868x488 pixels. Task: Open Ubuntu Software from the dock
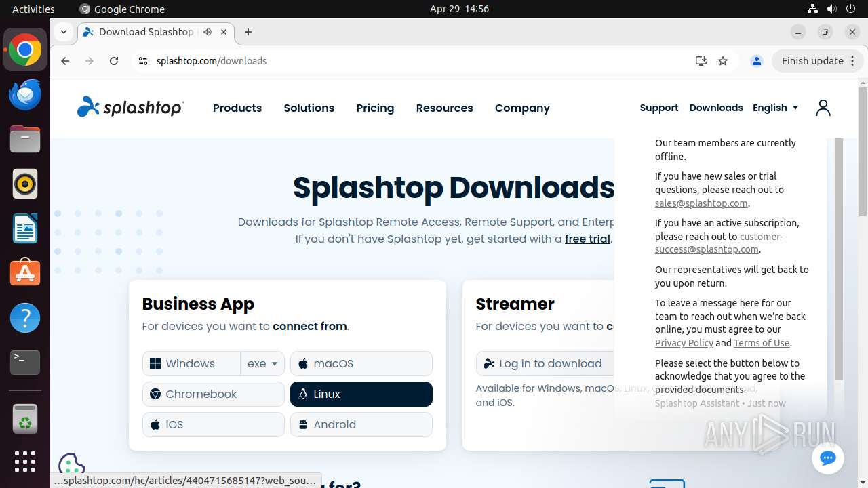(x=25, y=274)
